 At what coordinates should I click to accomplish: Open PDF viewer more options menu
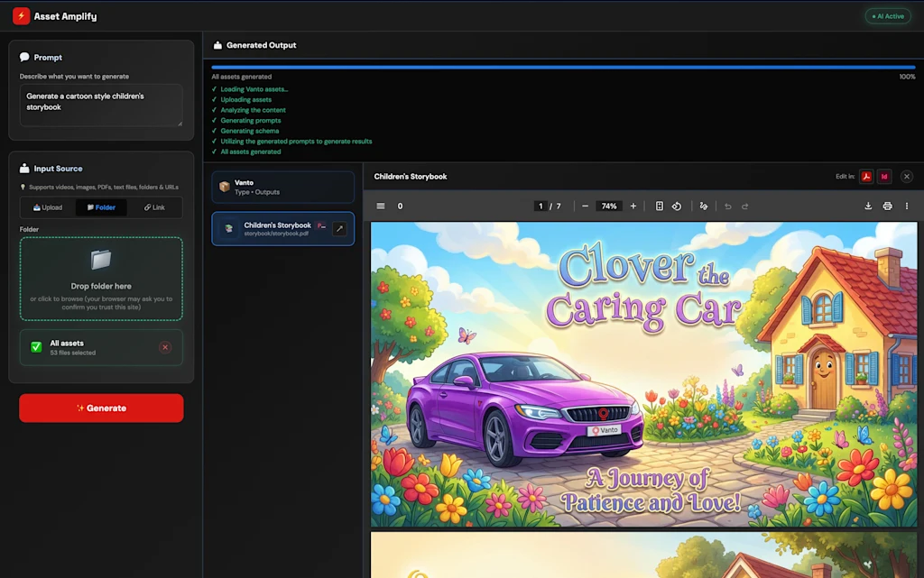pyautogui.click(x=907, y=206)
